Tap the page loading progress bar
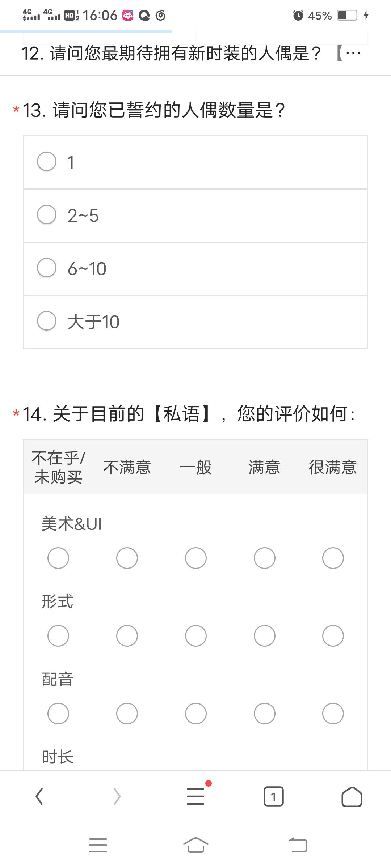The image size is (391, 868). point(86,32)
